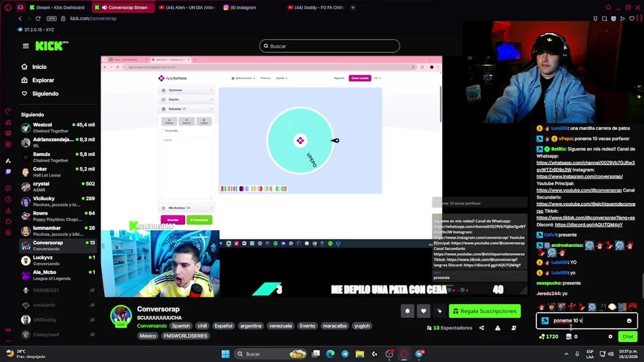Click the Conversorap streamer avatar
This screenshot has width=644, height=362.
click(x=121, y=316)
